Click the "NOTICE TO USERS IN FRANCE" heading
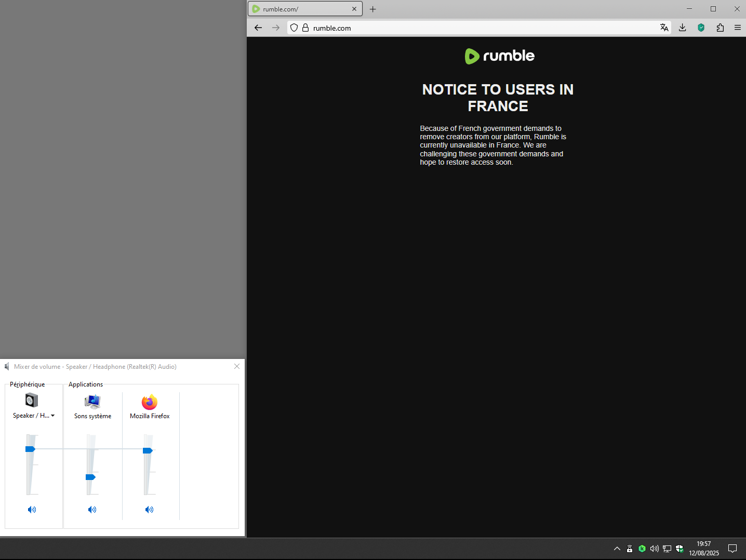Image resolution: width=746 pixels, height=560 pixels. tap(498, 98)
